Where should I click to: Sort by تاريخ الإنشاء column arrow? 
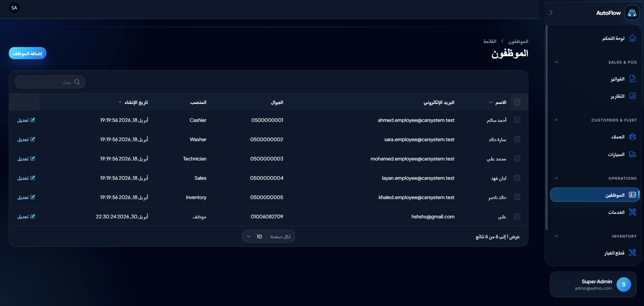(x=120, y=102)
